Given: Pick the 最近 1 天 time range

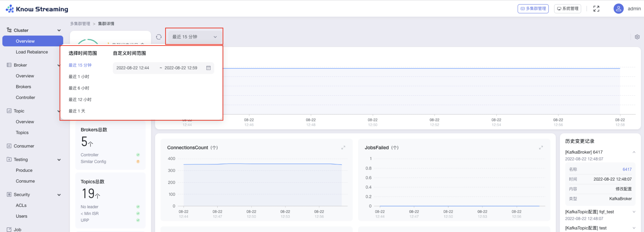Looking at the screenshot, I should (77, 111).
